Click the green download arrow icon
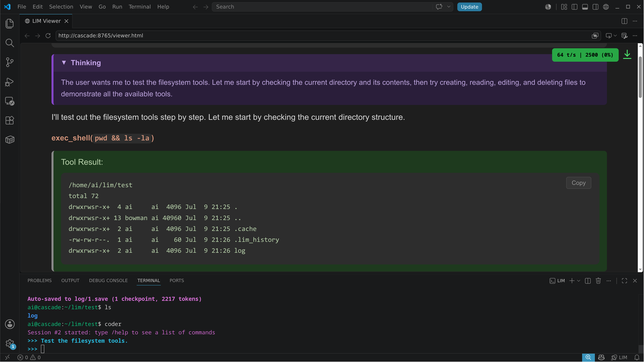The width and height of the screenshot is (644, 362). click(x=627, y=54)
